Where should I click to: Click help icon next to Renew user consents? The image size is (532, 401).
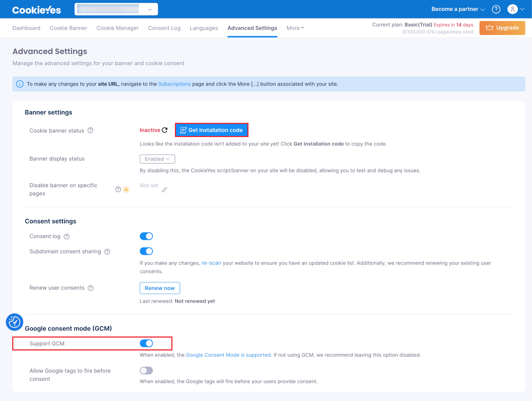[x=91, y=288]
